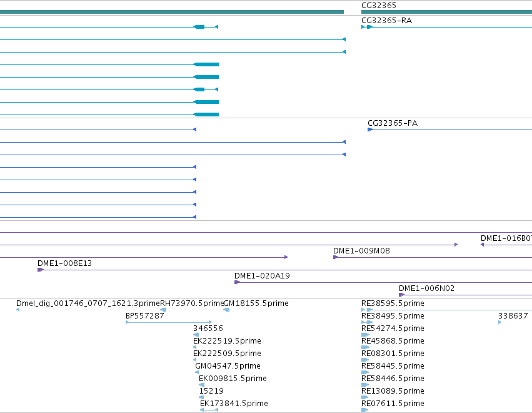Click EST RH73970.5prime label
This screenshot has height=413, width=532.
[192, 303]
